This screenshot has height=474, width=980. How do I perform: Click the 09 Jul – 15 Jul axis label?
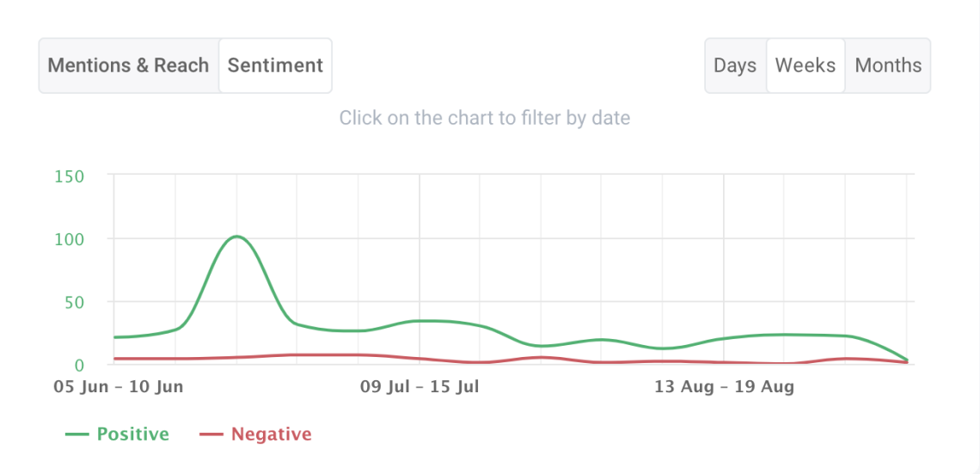coord(420,387)
